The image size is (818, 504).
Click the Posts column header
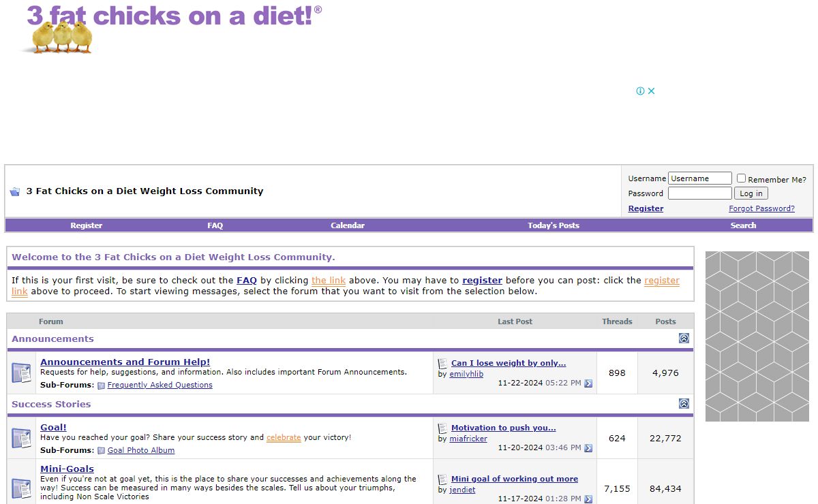(x=665, y=321)
